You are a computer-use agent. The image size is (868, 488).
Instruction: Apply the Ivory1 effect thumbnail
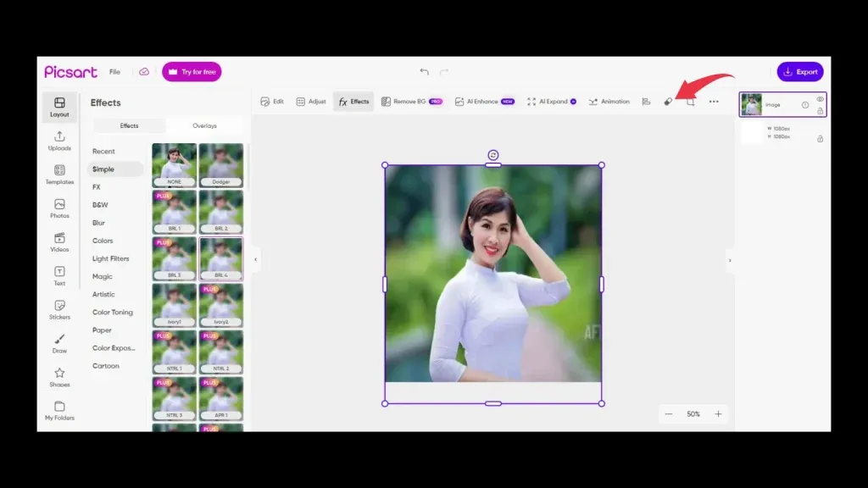click(x=175, y=305)
